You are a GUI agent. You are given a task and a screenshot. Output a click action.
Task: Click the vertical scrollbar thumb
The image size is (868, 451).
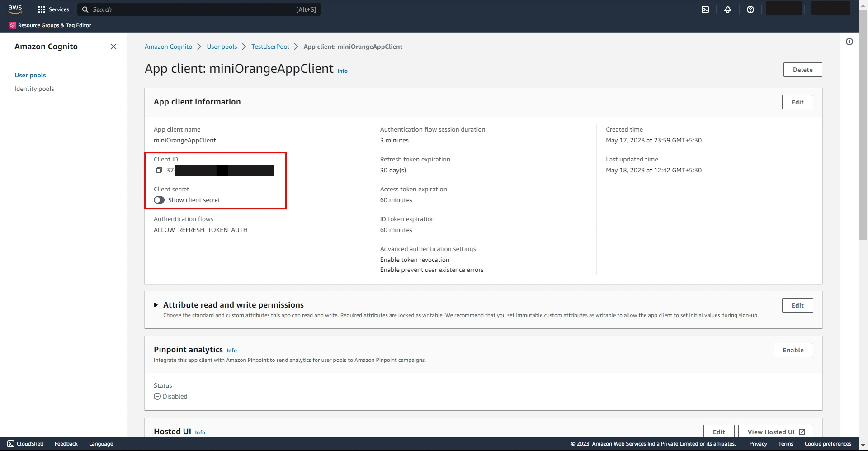coord(863,124)
